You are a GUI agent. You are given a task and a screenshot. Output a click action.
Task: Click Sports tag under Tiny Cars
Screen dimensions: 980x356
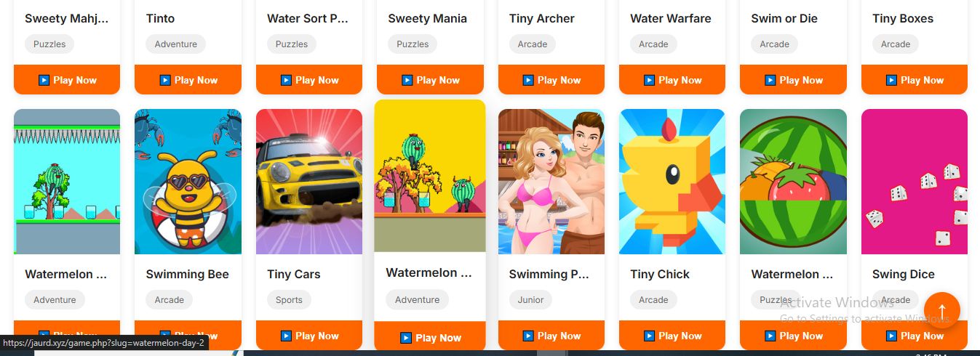[289, 300]
